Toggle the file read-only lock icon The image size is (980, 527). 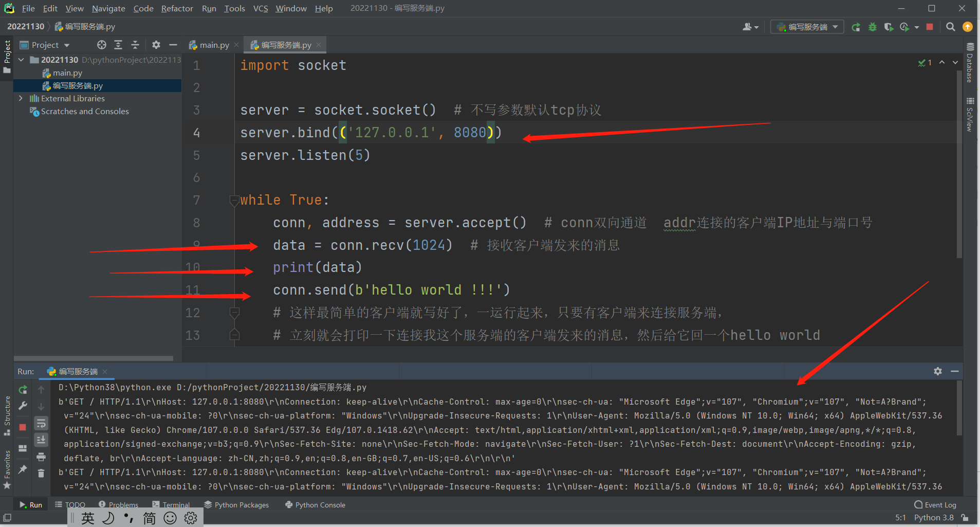tap(965, 518)
